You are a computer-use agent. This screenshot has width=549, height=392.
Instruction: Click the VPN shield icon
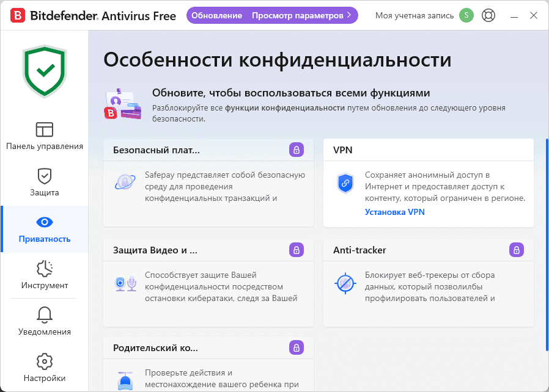pos(345,183)
